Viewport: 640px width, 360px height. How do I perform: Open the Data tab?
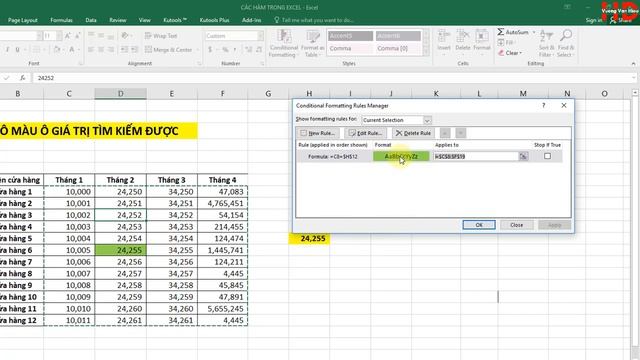point(91,20)
